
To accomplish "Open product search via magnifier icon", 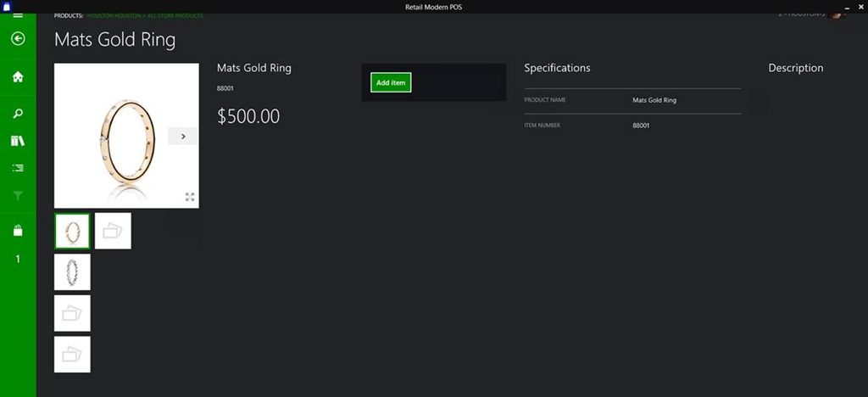I will coord(18,114).
